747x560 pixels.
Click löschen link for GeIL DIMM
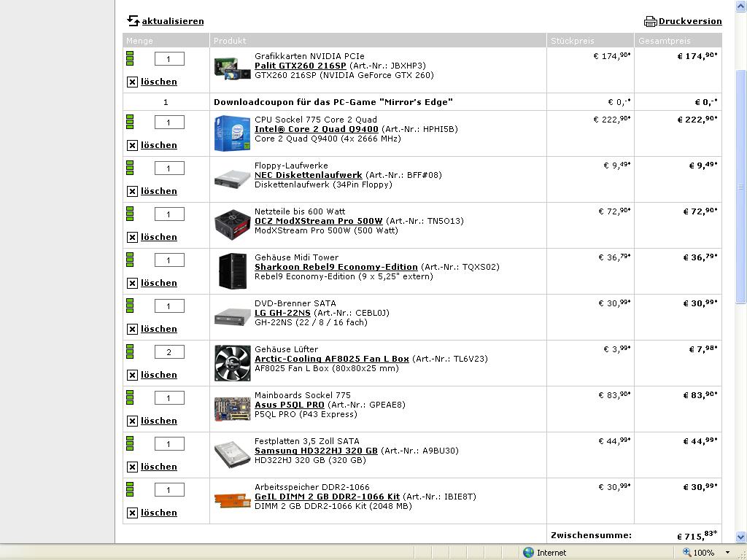[x=158, y=513]
